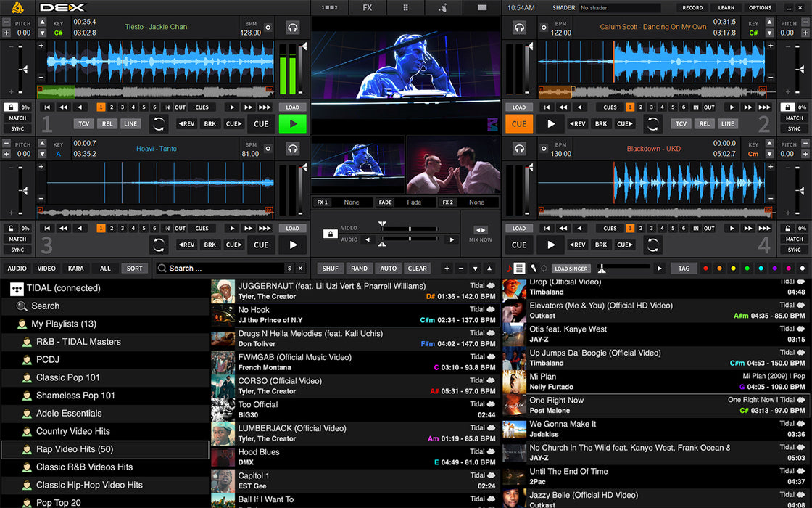Image resolution: width=812 pixels, height=508 pixels.
Task: Enable SYNC on deck 2
Action: pos(795,128)
